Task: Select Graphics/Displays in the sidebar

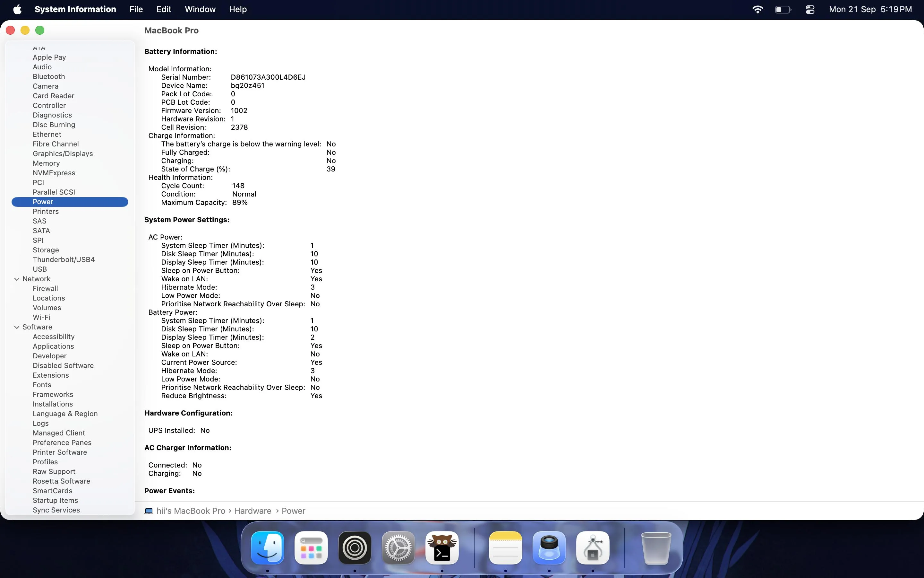Action: [63, 154]
